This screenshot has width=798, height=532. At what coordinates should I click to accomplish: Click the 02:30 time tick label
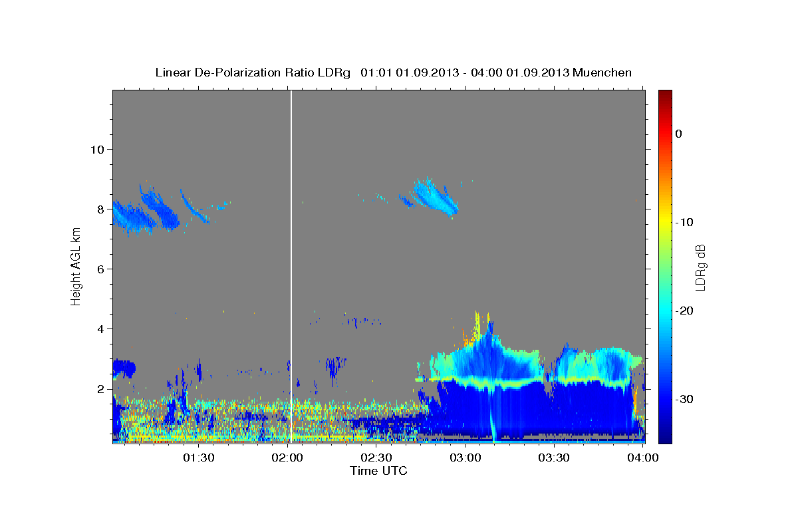tap(376, 458)
